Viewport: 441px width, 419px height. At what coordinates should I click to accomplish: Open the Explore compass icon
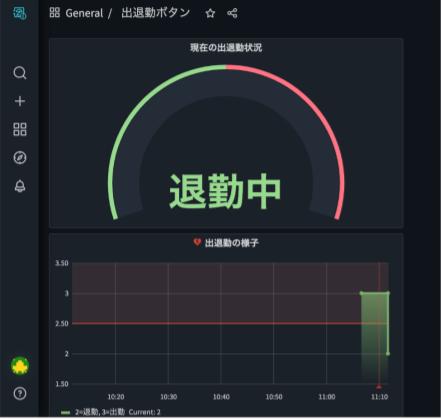pyautogui.click(x=20, y=158)
